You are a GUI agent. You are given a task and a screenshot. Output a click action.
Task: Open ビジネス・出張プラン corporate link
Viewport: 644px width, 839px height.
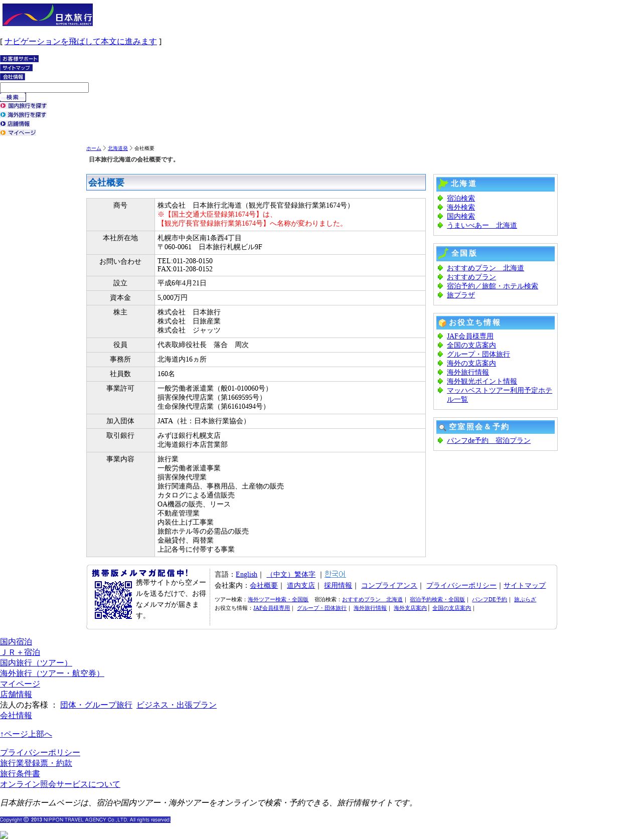177,705
